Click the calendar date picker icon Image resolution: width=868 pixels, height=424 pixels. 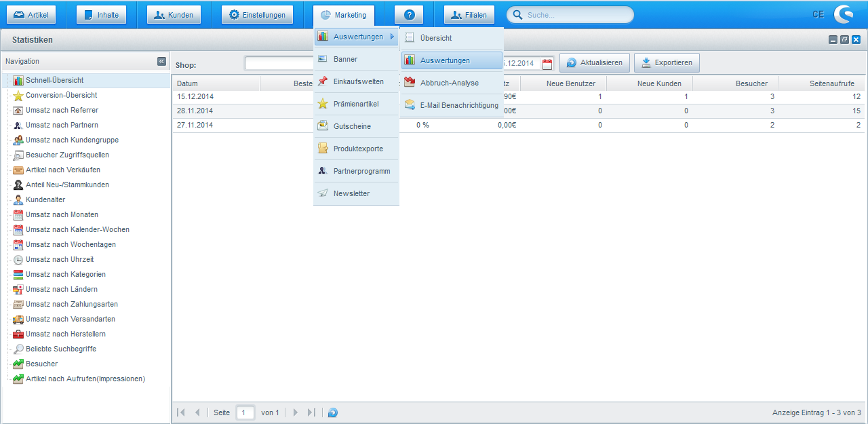[x=547, y=63]
